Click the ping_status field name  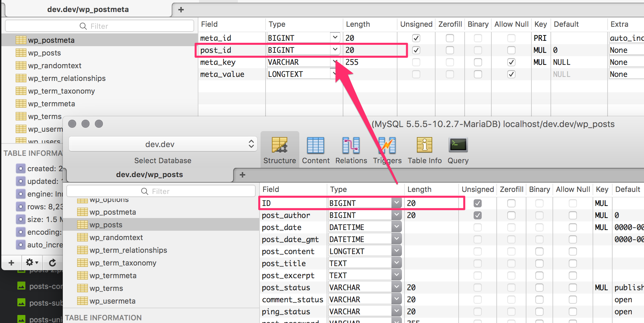click(x=286, y=312)
